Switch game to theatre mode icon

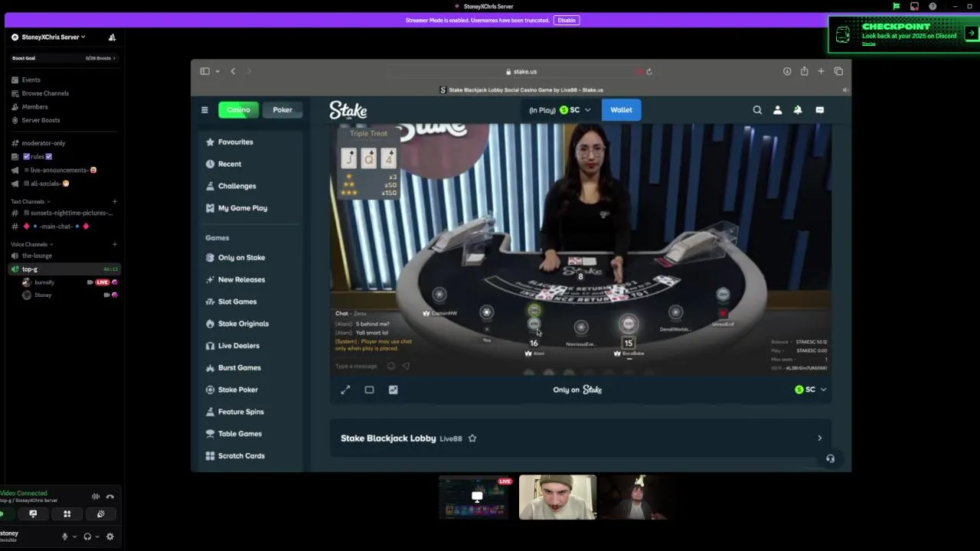point(369,390)
